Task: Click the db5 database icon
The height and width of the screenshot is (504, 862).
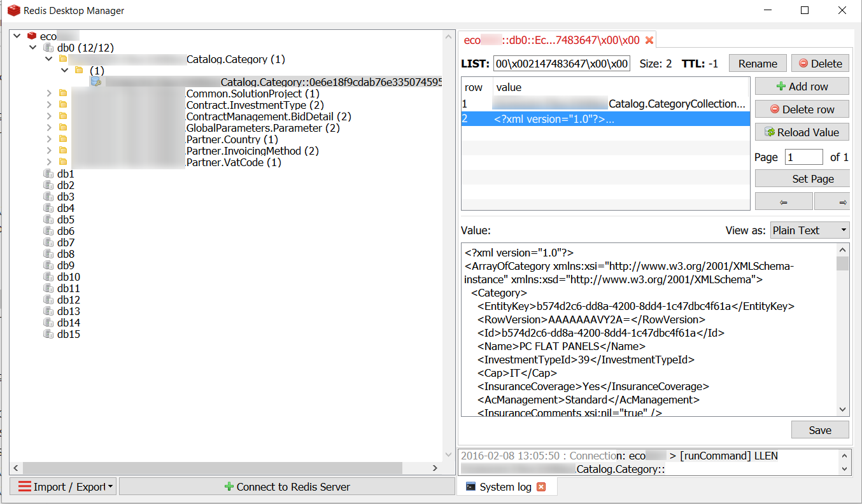Action: [x=48, y=220]
